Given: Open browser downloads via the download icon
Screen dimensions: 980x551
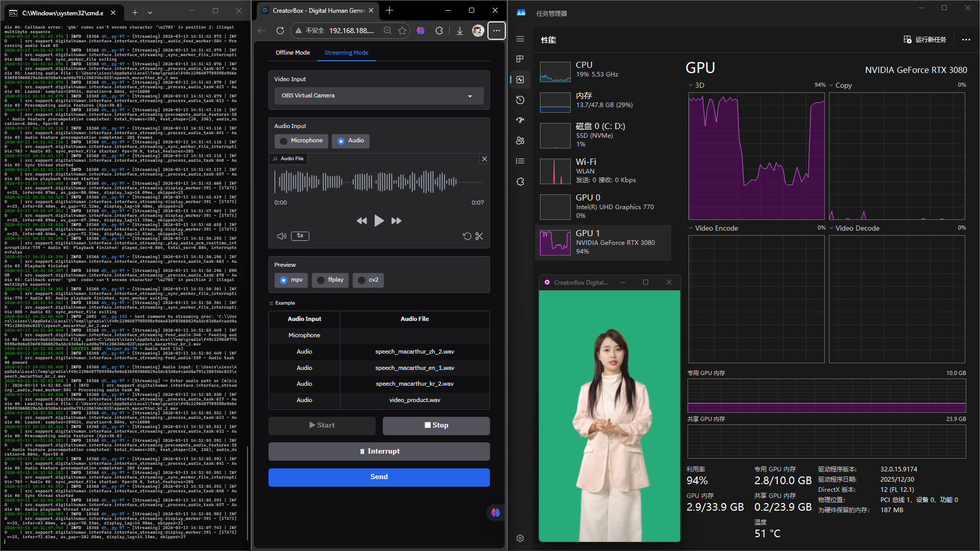Looking at the screenshot, I should point(459,31).
